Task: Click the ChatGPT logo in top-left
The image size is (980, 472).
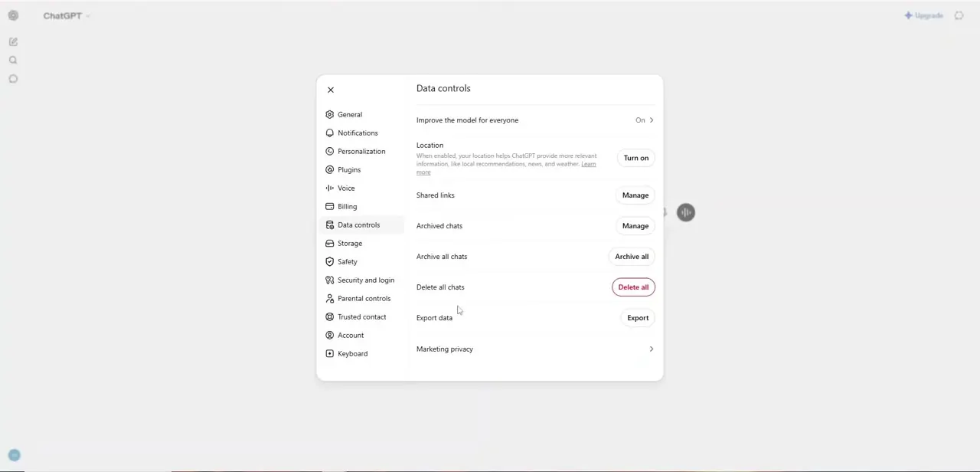Action: (x=13, y=15)
